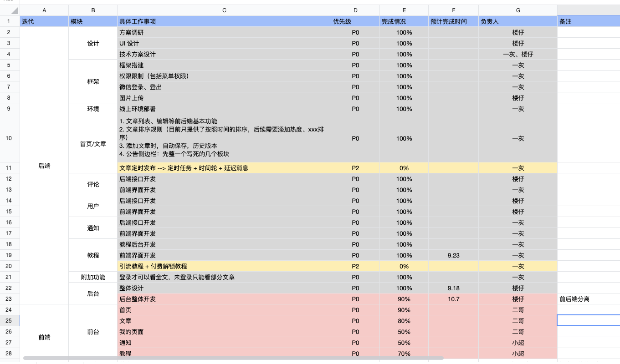The width and height of the screenshot is (620, 364).
Task: Select column C header
Action: (224, 10)
